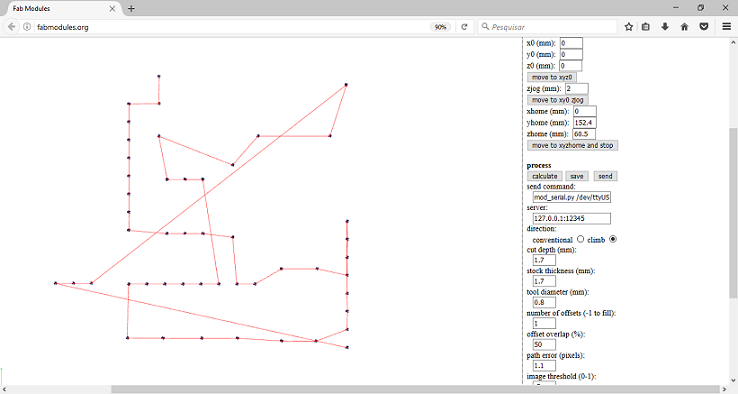Open the site info icon beside the URL
The height and width of the screenshot is (394, 738).
tap(27, 27)
